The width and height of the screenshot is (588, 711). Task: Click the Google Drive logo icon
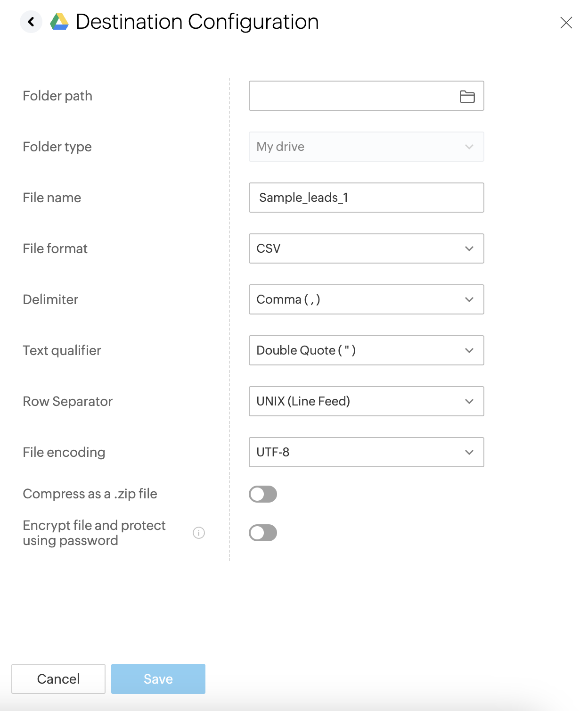point(59,22)
